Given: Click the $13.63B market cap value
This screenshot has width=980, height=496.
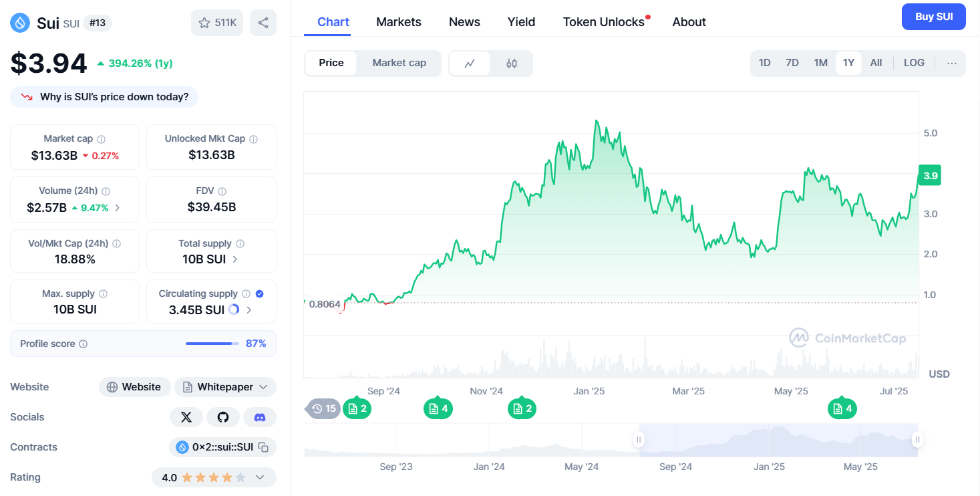Looking at the screenshot, I should point(55,156).
